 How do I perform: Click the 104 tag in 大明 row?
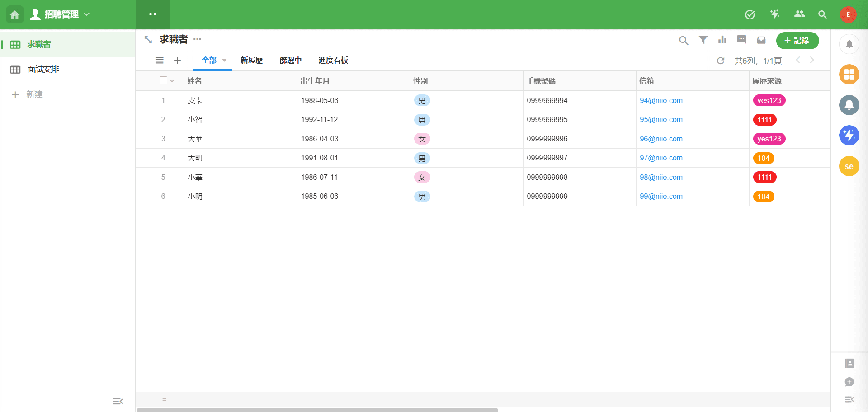[764, 158]
